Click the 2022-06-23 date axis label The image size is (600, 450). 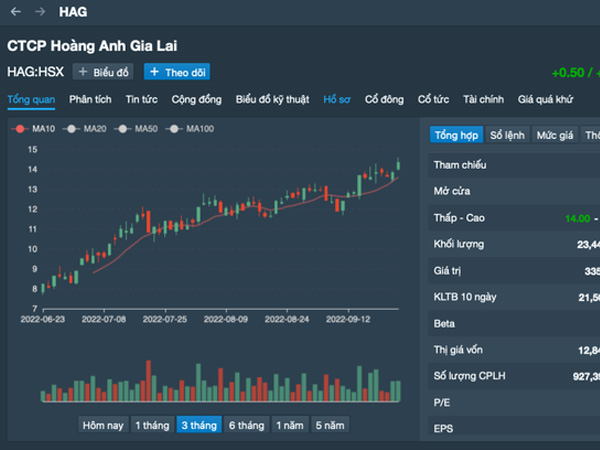click(42, 319)
